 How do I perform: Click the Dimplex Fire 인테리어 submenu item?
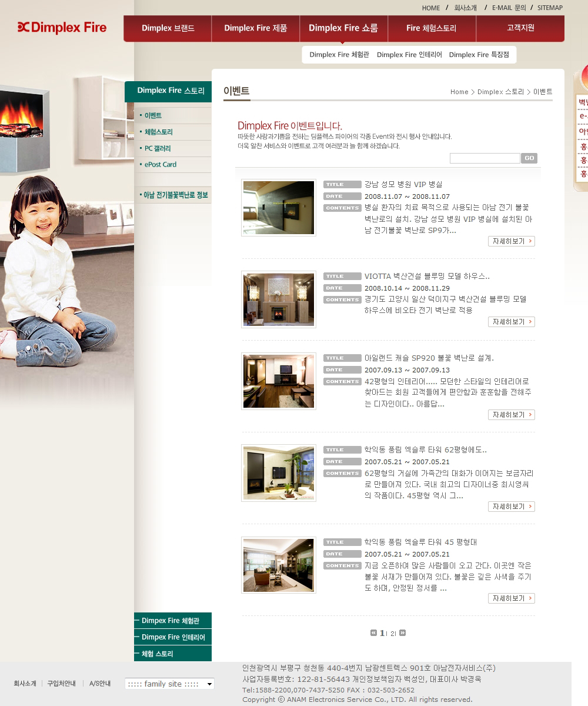[x=409, y=55]
